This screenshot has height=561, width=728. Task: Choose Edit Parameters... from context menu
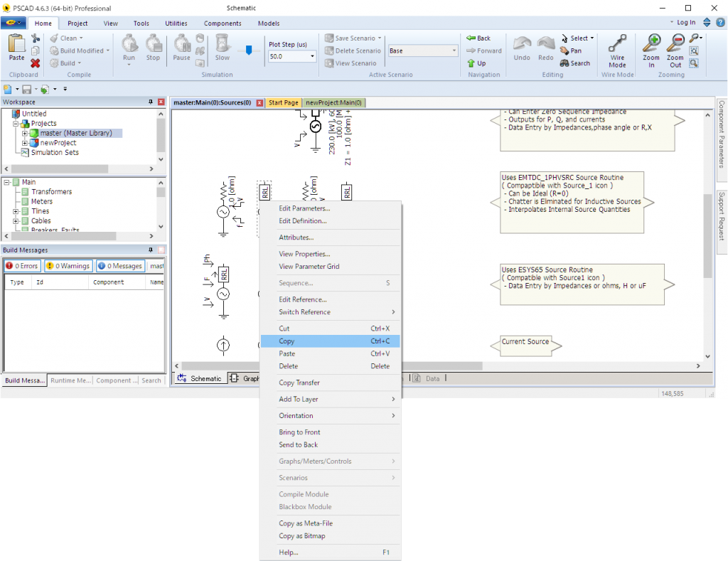point(304,208)
